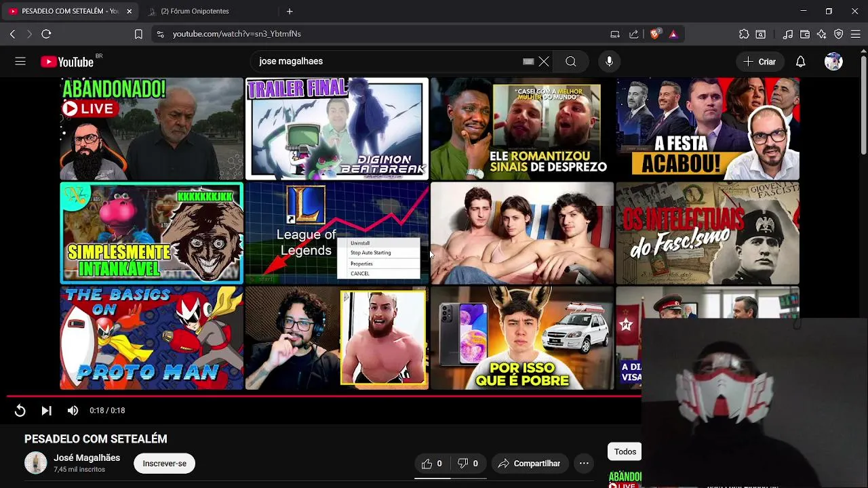Replay the video
Viewport: 868px width, 488px height.
click(20, 410)
